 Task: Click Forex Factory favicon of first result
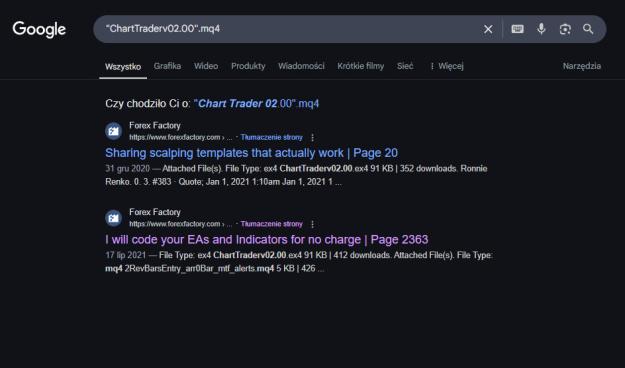coord(114,131)
